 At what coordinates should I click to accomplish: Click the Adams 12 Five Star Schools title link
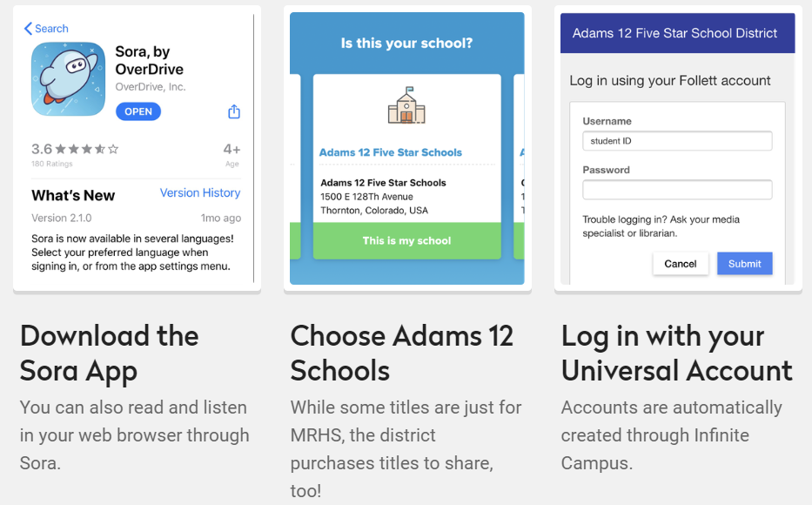coord(391,152)
